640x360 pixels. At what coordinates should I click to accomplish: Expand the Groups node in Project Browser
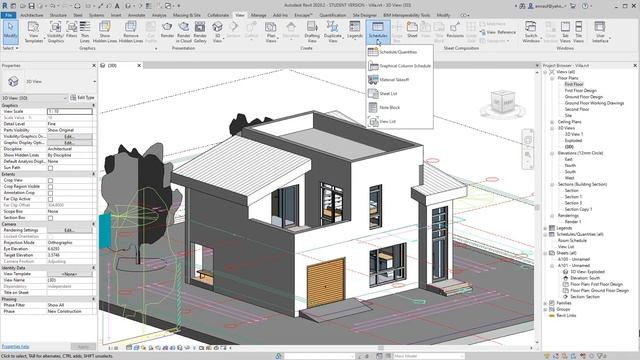tap(545, 309)
